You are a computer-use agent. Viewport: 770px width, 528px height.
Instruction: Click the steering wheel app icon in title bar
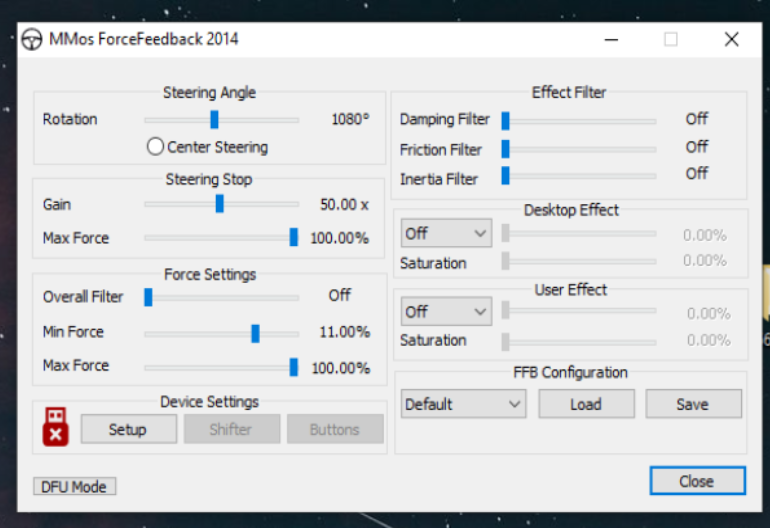tap(32, 40)
